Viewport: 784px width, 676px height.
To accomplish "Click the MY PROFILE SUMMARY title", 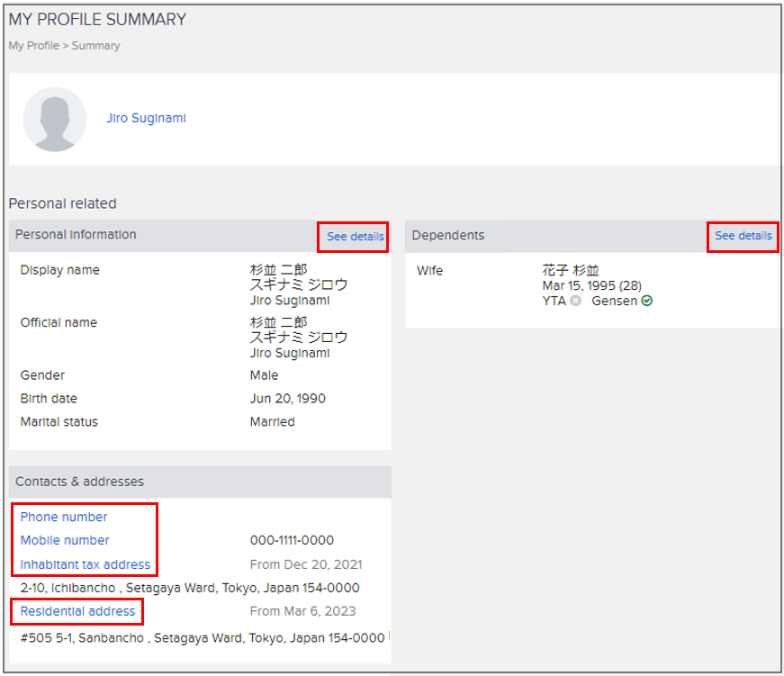I will pyautogui.click(x=97, y=19).
